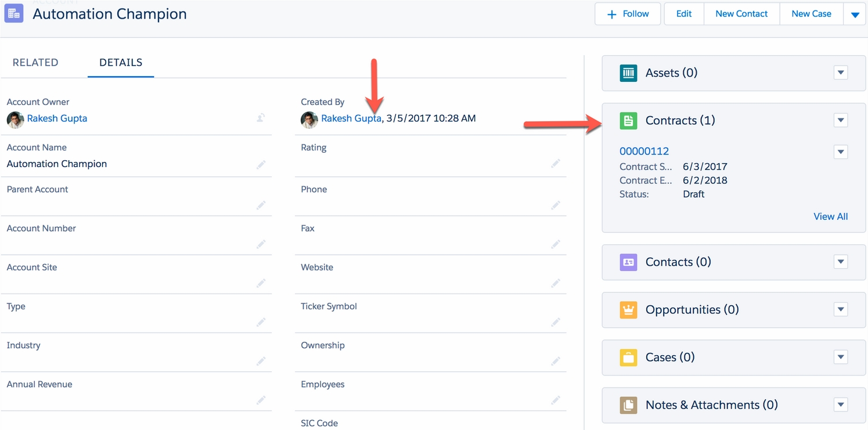Click the purple Contacts panel icon
The height and width of the screenshot is (430, 868).
coord(628,262)
